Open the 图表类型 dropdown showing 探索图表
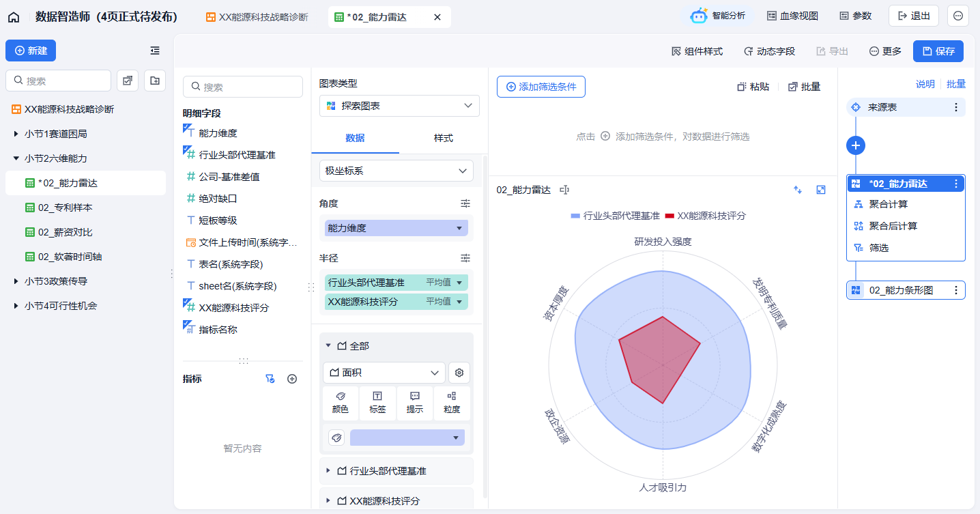Image resolution: width=980 pixels, height=514 pixels. (x=399, y=106)
